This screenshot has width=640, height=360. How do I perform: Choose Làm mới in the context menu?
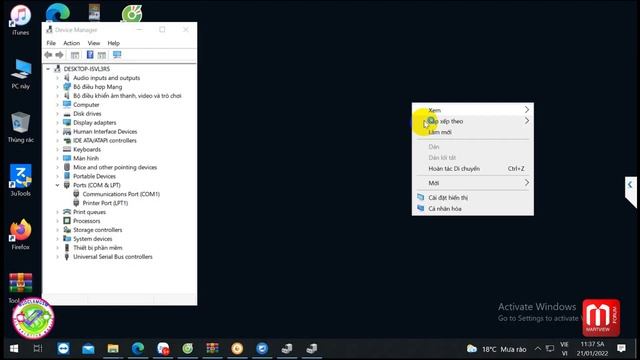(473, 132)
